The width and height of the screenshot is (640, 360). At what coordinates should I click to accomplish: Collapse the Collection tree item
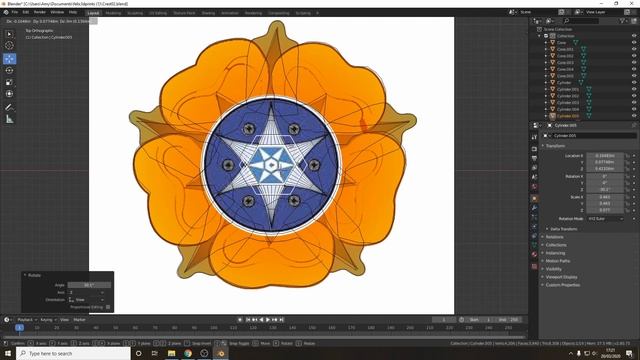pos(540,36)
